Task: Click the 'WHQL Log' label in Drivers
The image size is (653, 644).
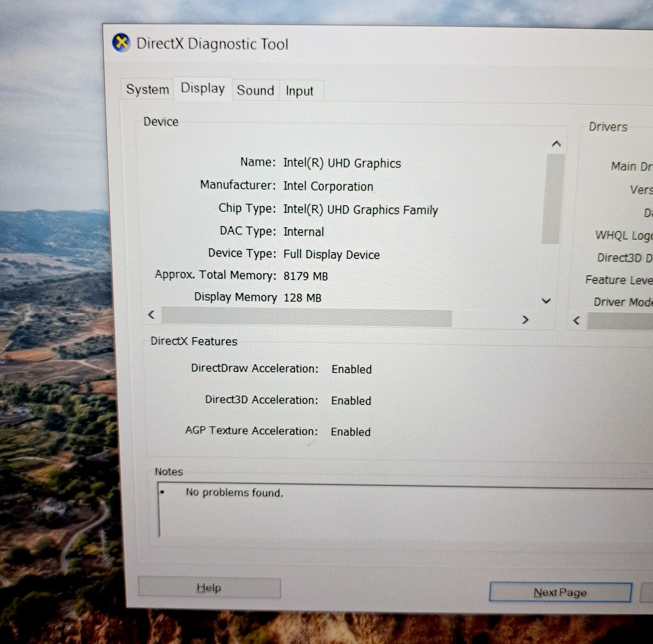Action: (624, 236)
